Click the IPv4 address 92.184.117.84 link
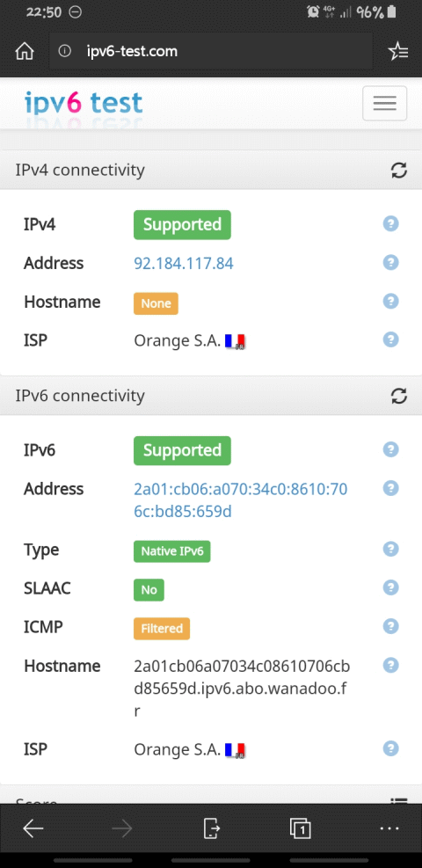 click(x=184, y=264)
